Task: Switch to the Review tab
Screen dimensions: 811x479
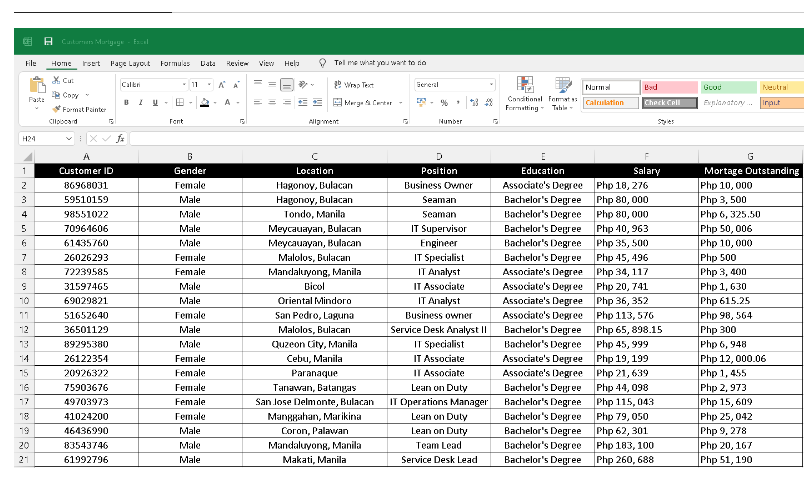Action: click(237, 63)
